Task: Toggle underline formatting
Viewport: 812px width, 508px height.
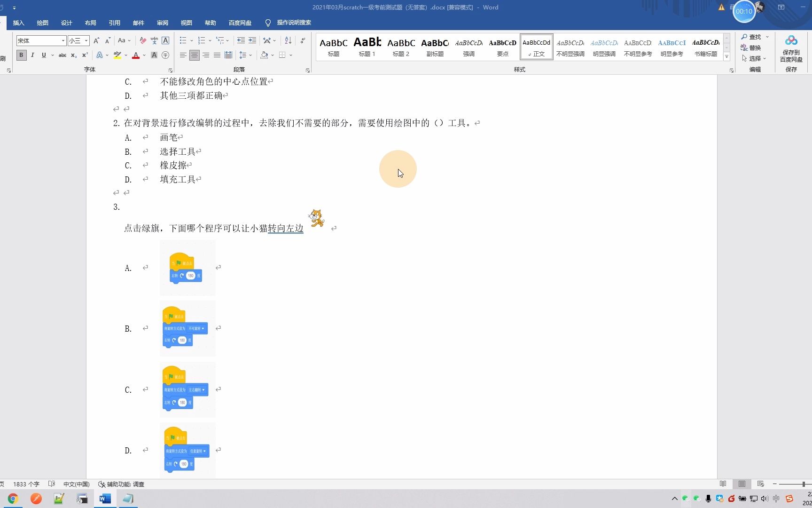Action: [43, 55]
